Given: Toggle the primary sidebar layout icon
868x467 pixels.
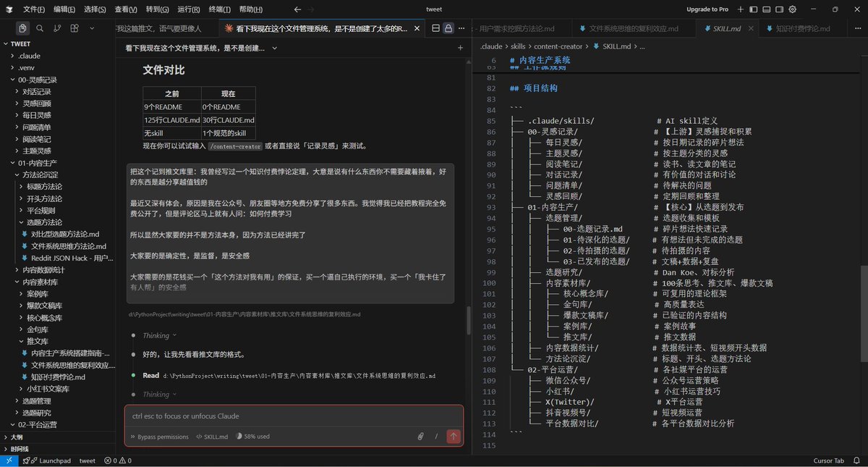Looking at the screenshot, I should [753, 9].
